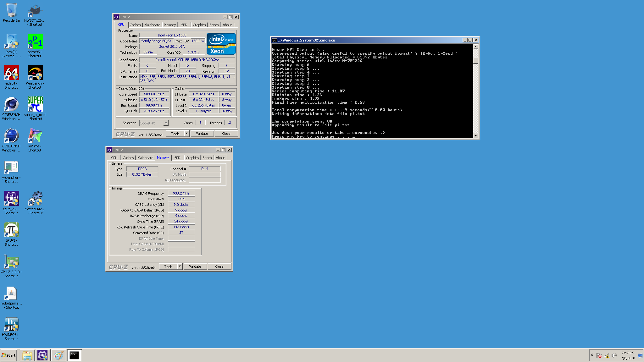Click Validate in lower CPU-Z window
The width and height of the screenshot is (644, 362).
pyautogui.click(x=195, y=266)
